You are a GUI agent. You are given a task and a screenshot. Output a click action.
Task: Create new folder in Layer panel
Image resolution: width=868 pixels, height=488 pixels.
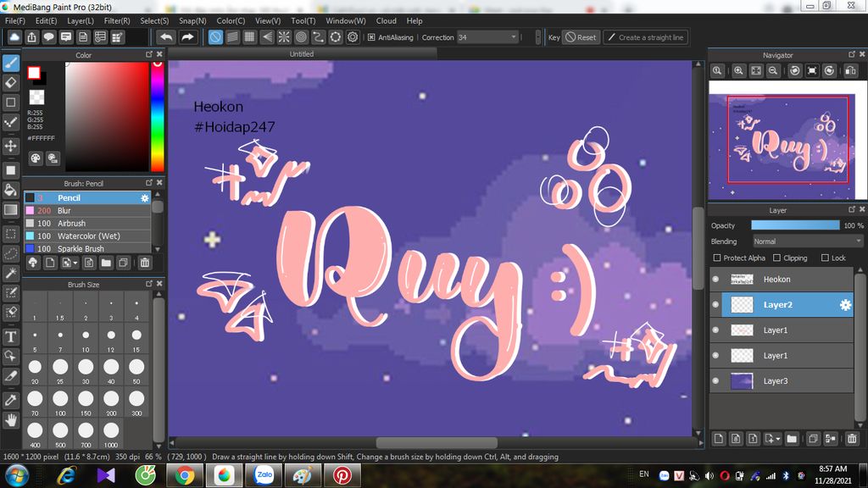pos(793,439)
